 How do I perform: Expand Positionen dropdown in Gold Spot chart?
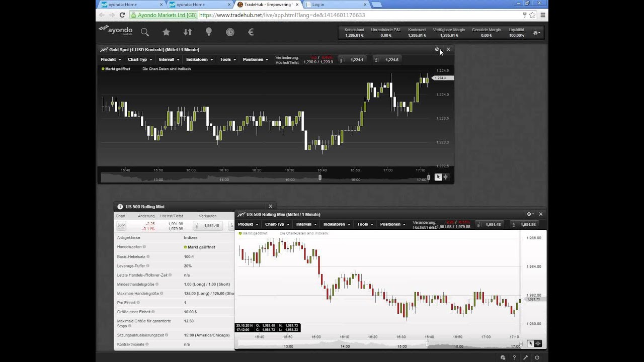tap(256, 59)
